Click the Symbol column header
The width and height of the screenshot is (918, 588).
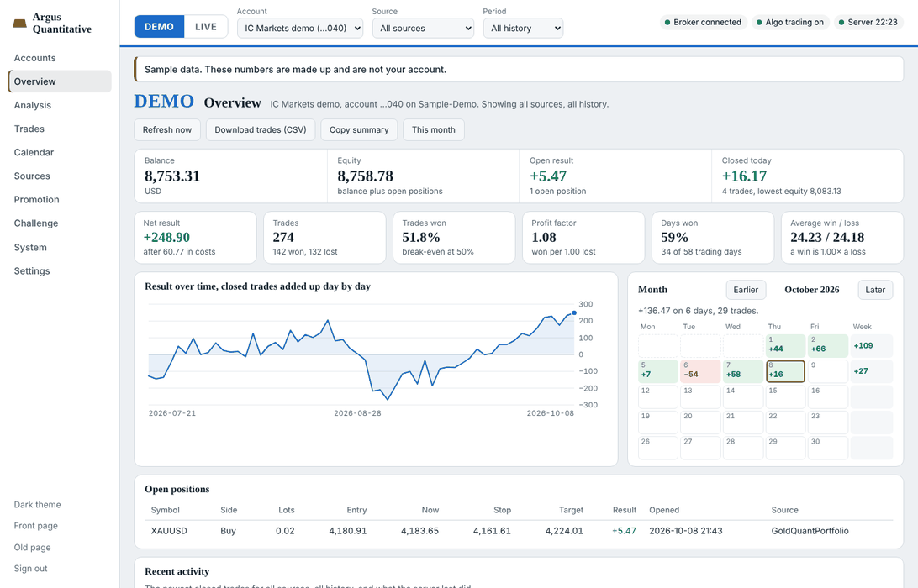pos(165,510)
